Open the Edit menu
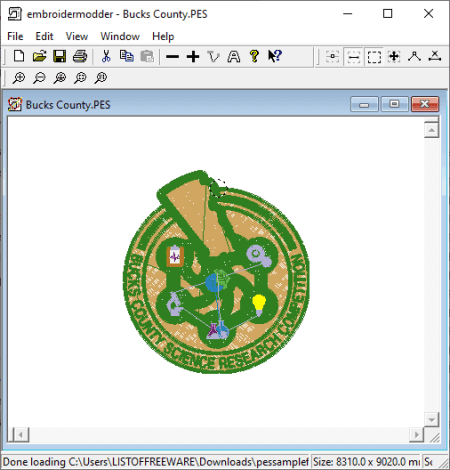 click(44, 36)
